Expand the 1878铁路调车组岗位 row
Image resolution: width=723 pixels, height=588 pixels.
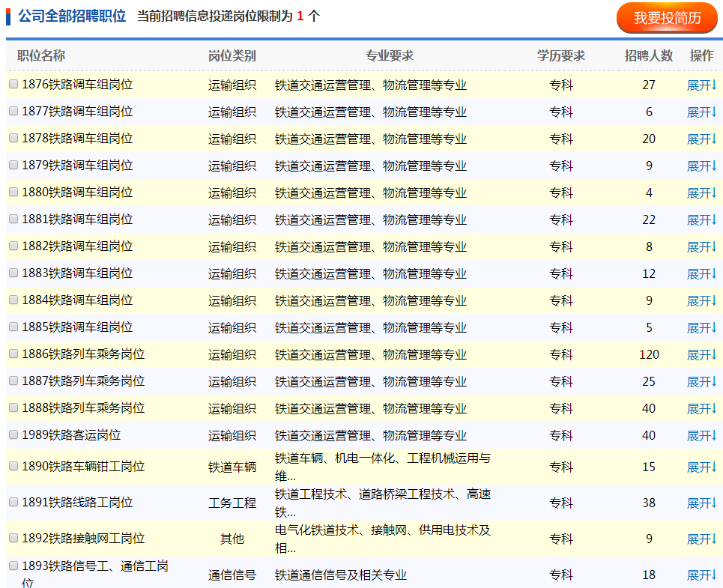tap(702, 139)
